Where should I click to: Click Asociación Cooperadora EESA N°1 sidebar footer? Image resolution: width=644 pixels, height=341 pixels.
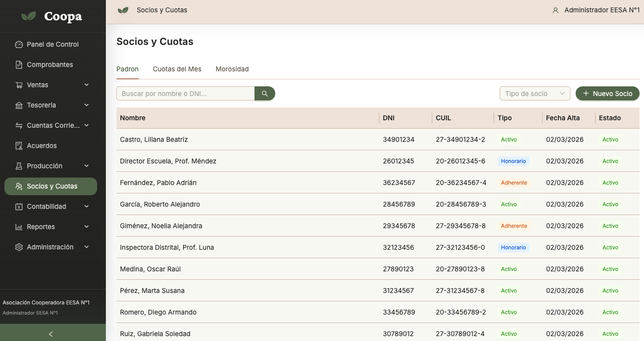pyautogui.click(x=46, y=303)
